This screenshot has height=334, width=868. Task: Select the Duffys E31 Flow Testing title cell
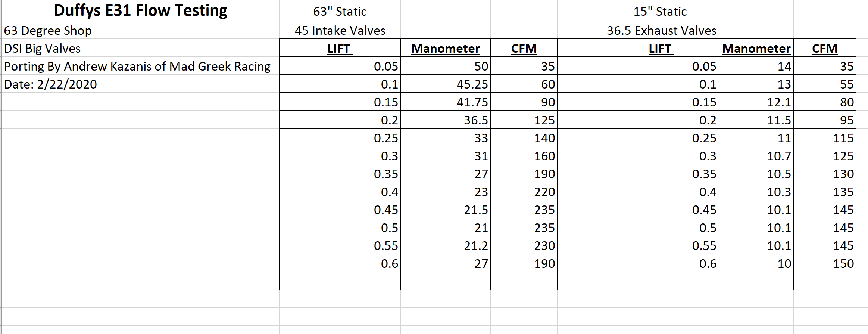[141, 10]
